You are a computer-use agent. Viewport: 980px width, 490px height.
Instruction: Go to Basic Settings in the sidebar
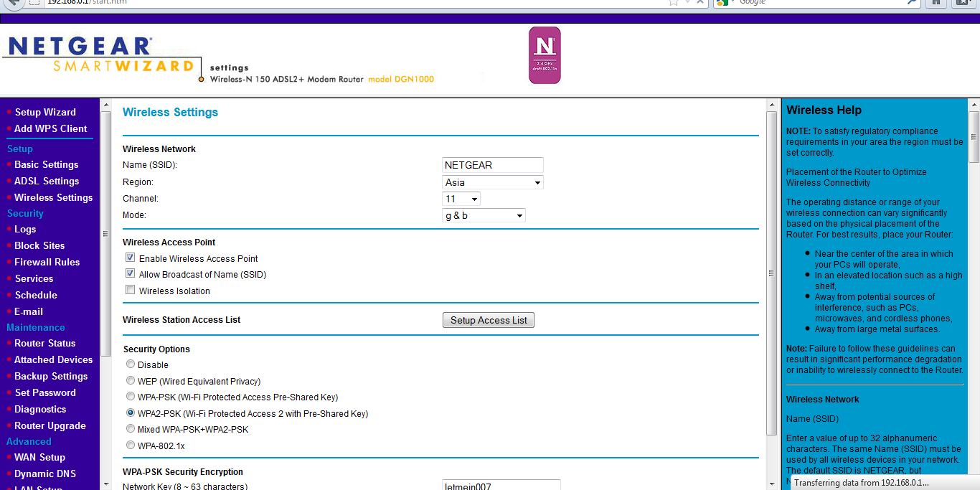[x=46, y=164]
